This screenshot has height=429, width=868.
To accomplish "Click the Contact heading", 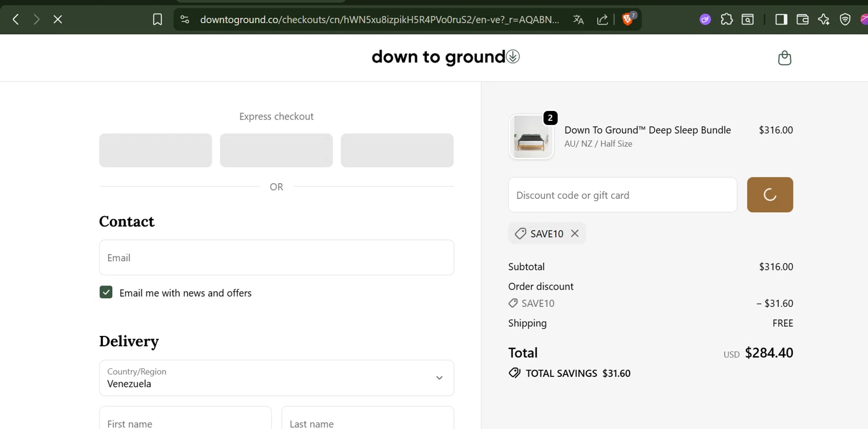I will [x=127, y=221].
